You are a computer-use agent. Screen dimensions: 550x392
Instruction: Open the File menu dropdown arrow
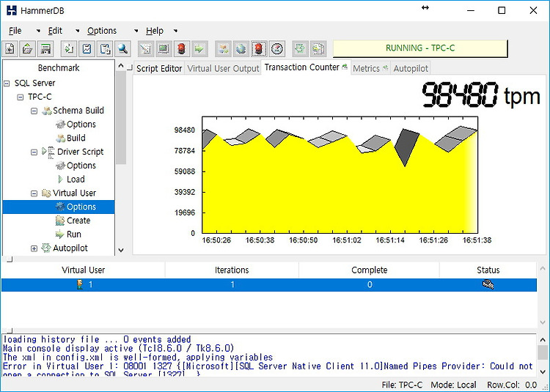tap(38, 31)
